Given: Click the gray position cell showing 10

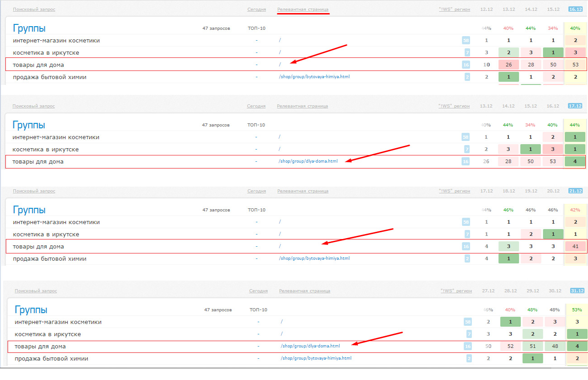Looking at the screenshot, I should pos(486,65).
